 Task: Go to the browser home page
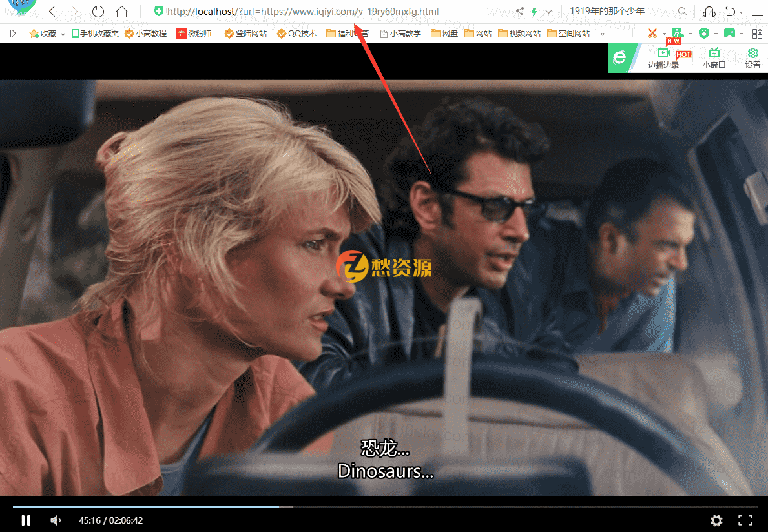121,12
